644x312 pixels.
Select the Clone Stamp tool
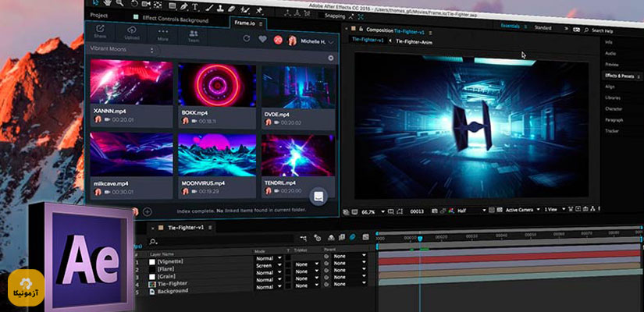click(220, 9)
